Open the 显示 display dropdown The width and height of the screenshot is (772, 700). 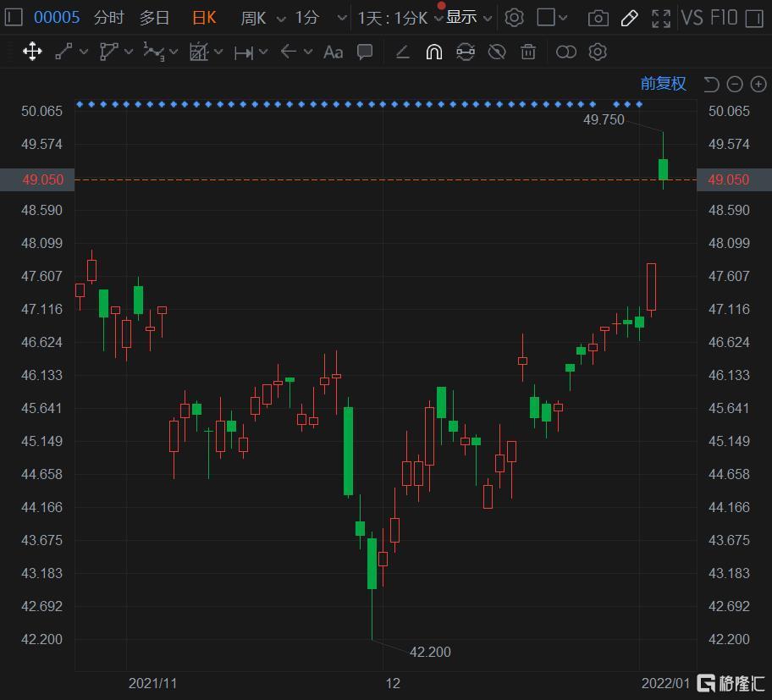[469, 18]
